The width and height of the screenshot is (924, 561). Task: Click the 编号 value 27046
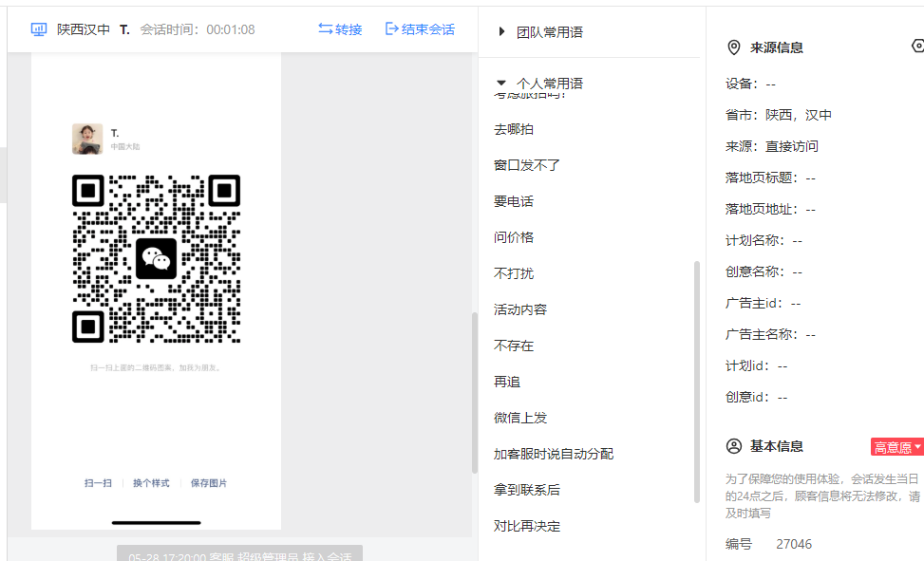point(794,544)
